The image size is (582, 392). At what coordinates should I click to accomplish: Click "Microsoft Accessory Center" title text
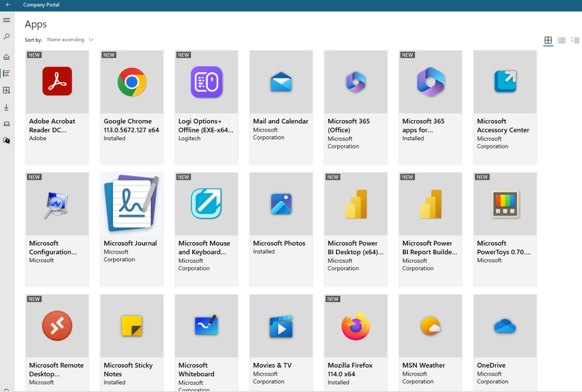(x=503, y=125)
